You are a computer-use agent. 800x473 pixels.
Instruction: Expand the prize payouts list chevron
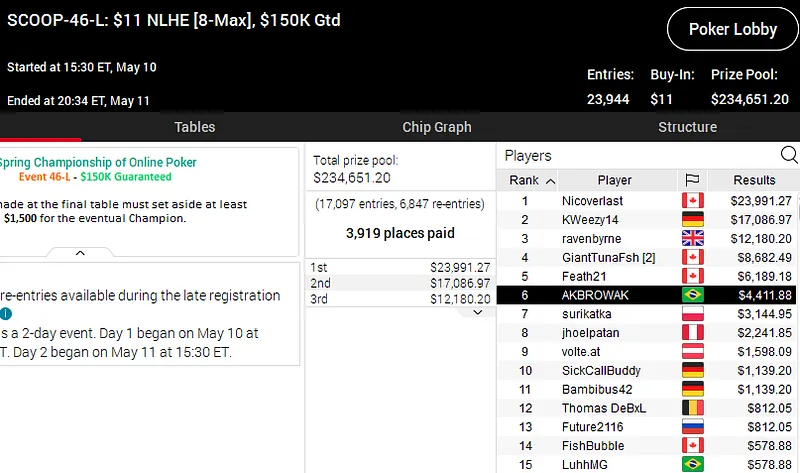point(477,312)
